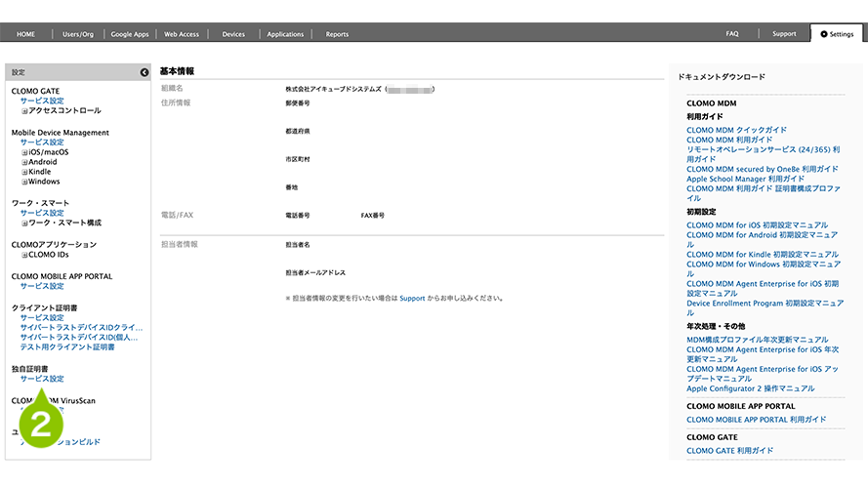Open CLOMO MDM Agent Enterprise for iOS アップデートマニュアル
The image size is (868, 488).
(763, 374)
